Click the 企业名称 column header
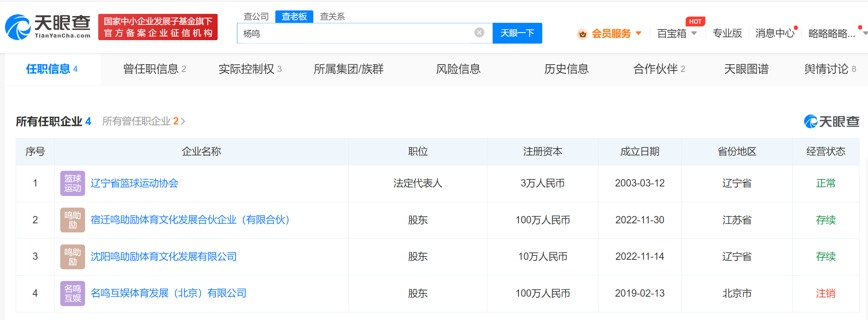Image resolution: width=868 pixels, height=320 pixels. click(202, 151)
